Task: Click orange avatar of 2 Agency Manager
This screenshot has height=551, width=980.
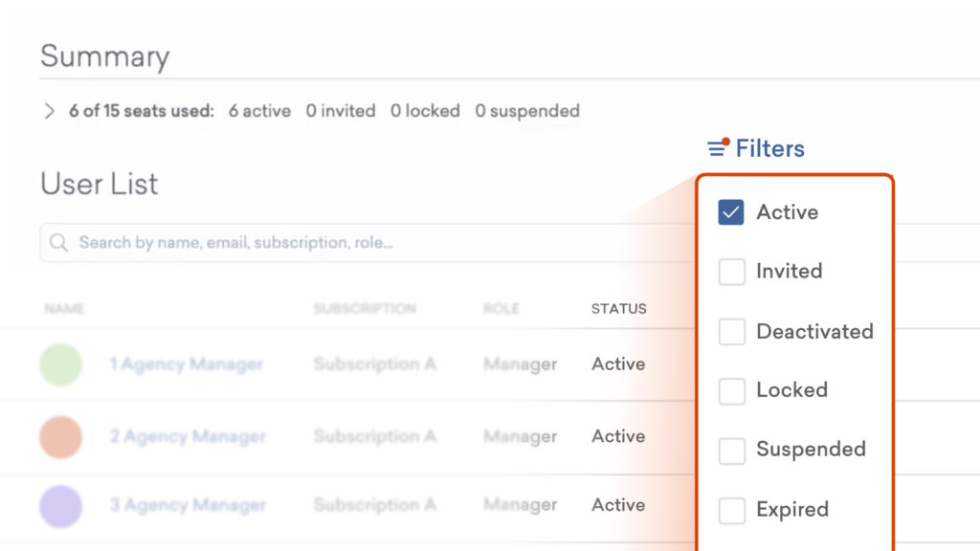Action: [60, 436]
